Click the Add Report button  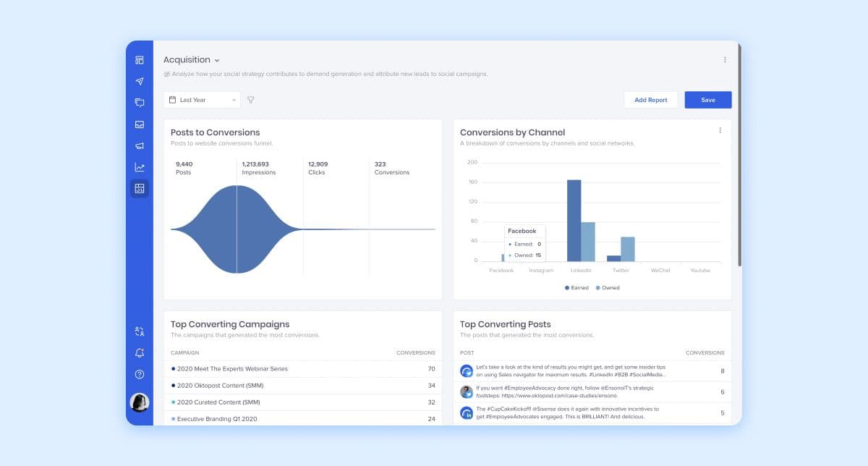(x=651, y=100)
